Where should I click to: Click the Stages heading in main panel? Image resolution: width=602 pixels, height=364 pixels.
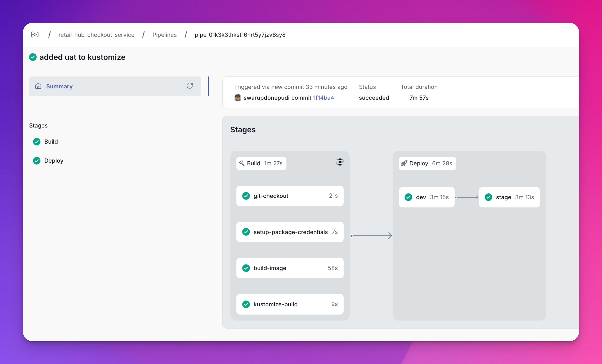point(243,129)
